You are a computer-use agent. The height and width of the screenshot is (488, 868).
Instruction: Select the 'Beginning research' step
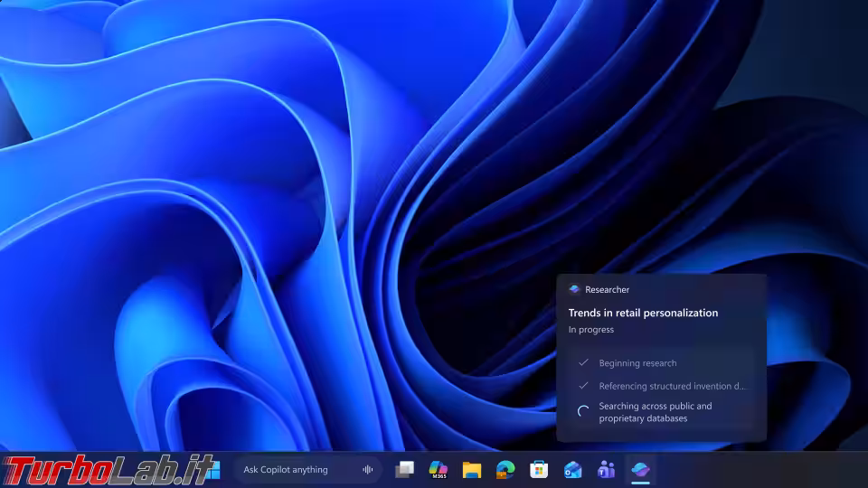pos(637,363)
